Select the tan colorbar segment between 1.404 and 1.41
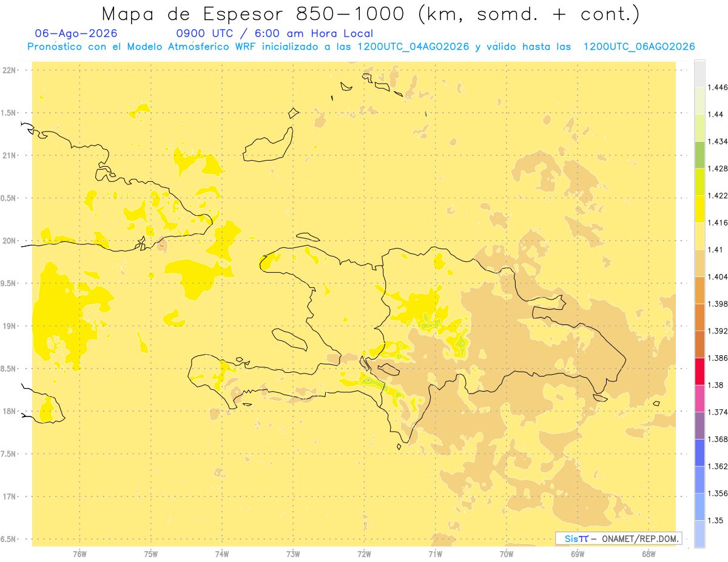 pos(699,263)
